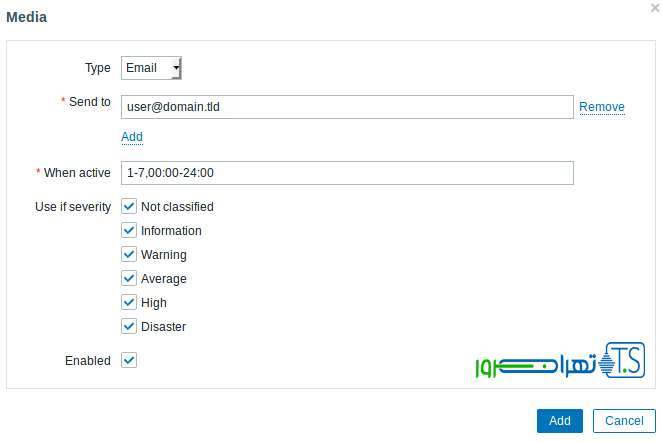Viewport: 662px width, 442px height.
Task: Disable the Average severity checkbox
Action: click(129, 279)
